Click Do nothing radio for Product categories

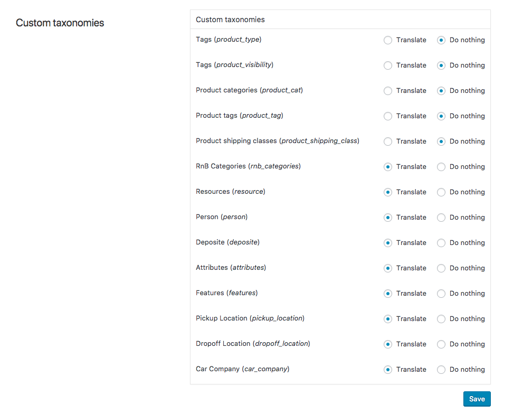441,91
